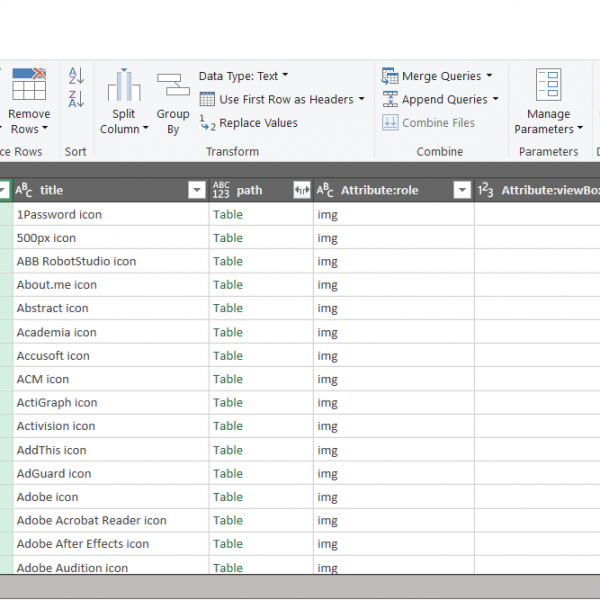Click the Combine Files icon
Screen dimensions: 600x600
pyautogui.click(x=390, y=123)
